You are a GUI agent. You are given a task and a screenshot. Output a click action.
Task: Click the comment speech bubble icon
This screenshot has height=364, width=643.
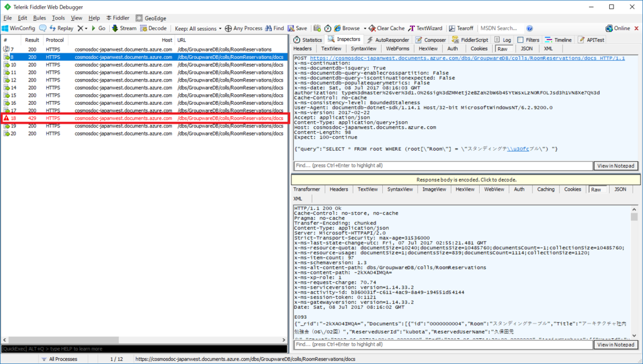(43, 28)
